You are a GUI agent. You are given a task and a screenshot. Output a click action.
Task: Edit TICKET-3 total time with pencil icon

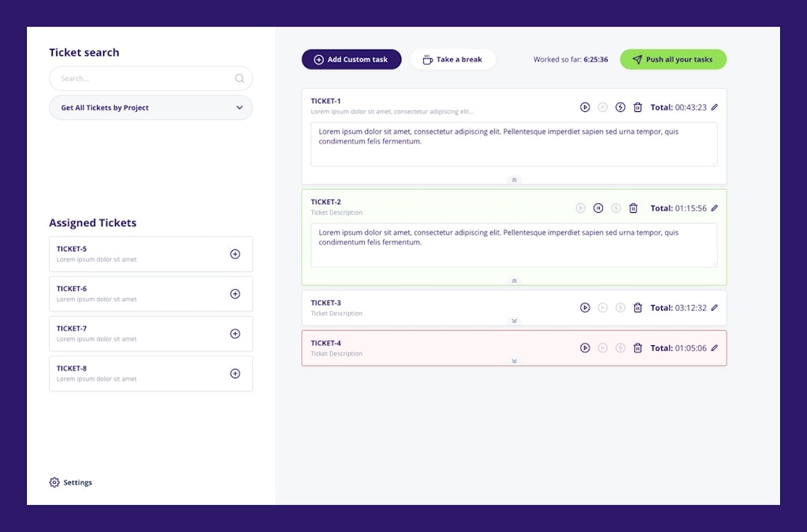[x=714, y=307]
